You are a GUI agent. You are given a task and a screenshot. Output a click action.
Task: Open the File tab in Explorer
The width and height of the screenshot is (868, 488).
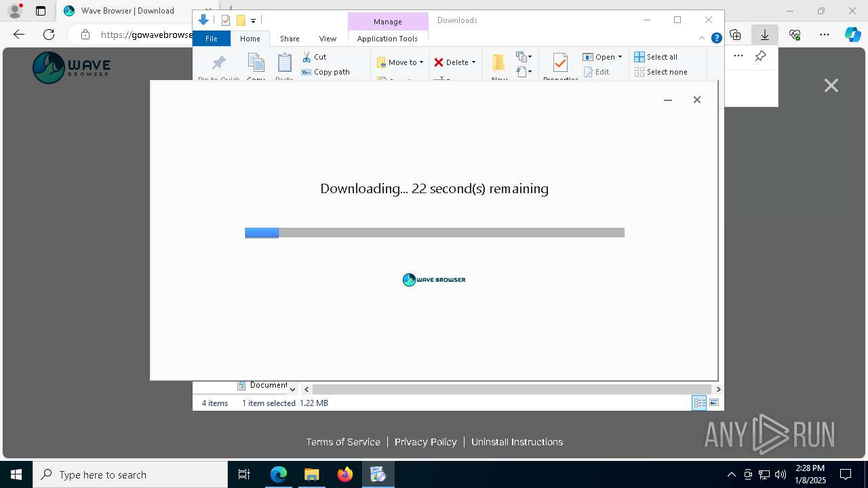pos(212,39)
